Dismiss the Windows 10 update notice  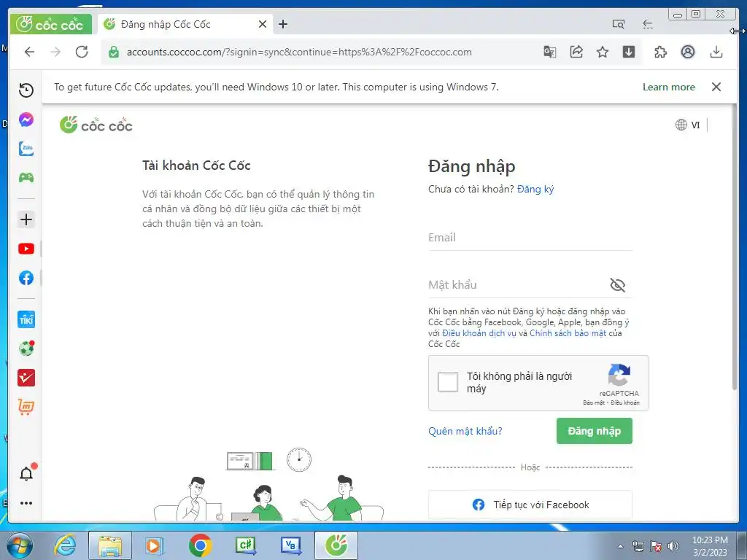click(x=716, y=87)
